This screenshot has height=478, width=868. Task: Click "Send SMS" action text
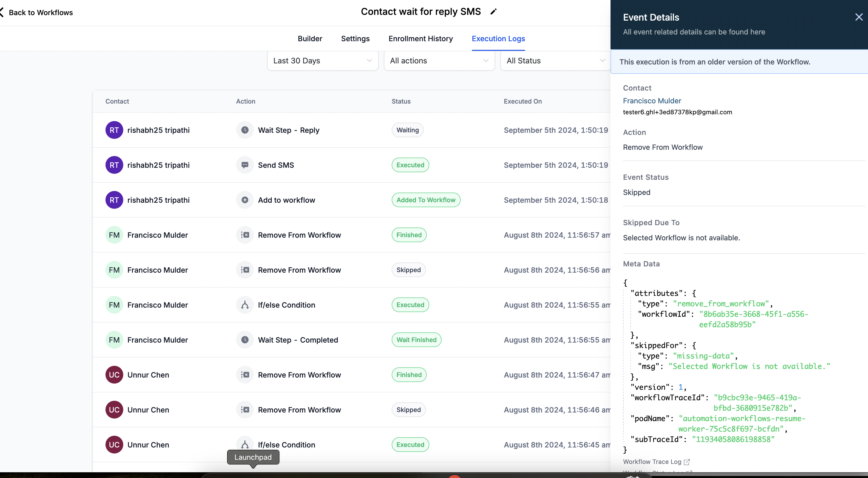(x=276, y=165)
